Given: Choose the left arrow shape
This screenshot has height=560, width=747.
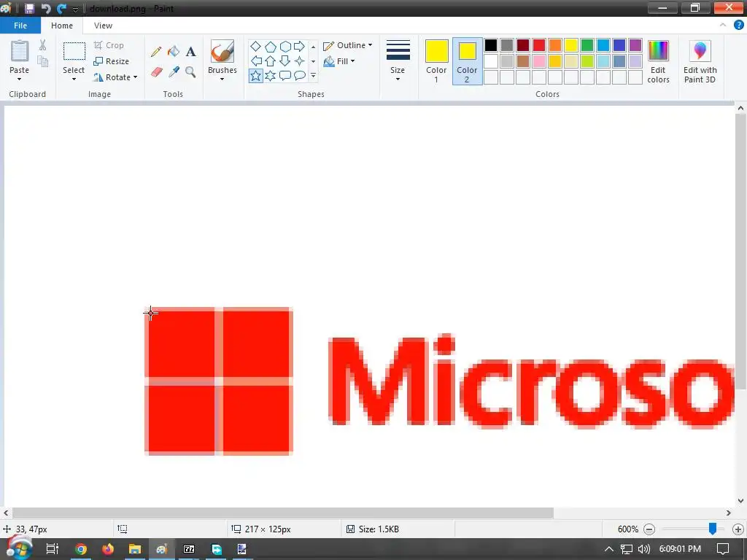Looking at the screenshot, I should point(256,61).
